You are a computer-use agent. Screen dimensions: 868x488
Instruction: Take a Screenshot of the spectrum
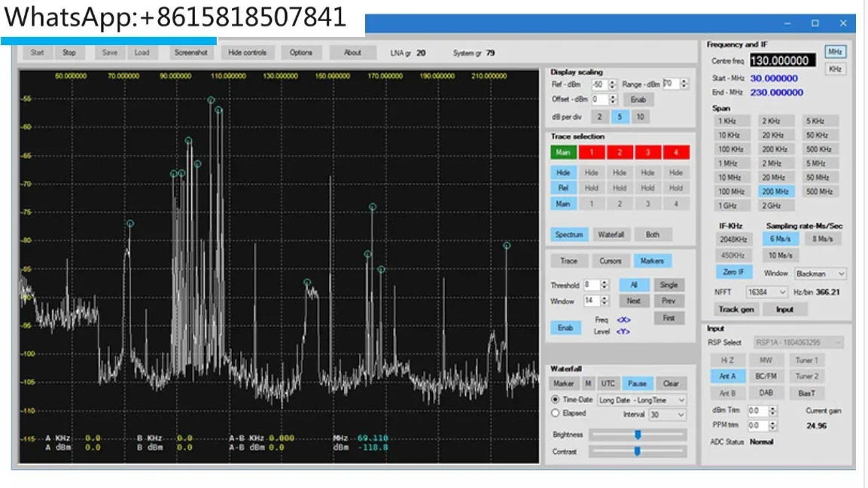[x=190, y=52]
